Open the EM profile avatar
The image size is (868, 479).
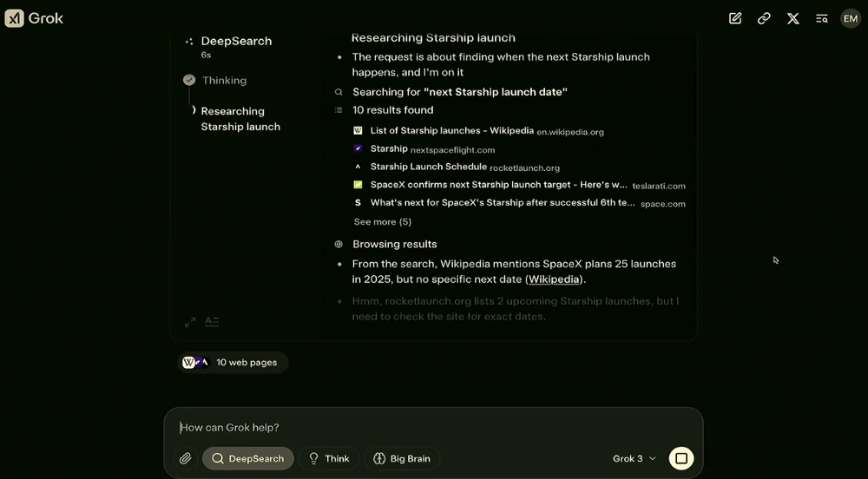tap(851, 18)
